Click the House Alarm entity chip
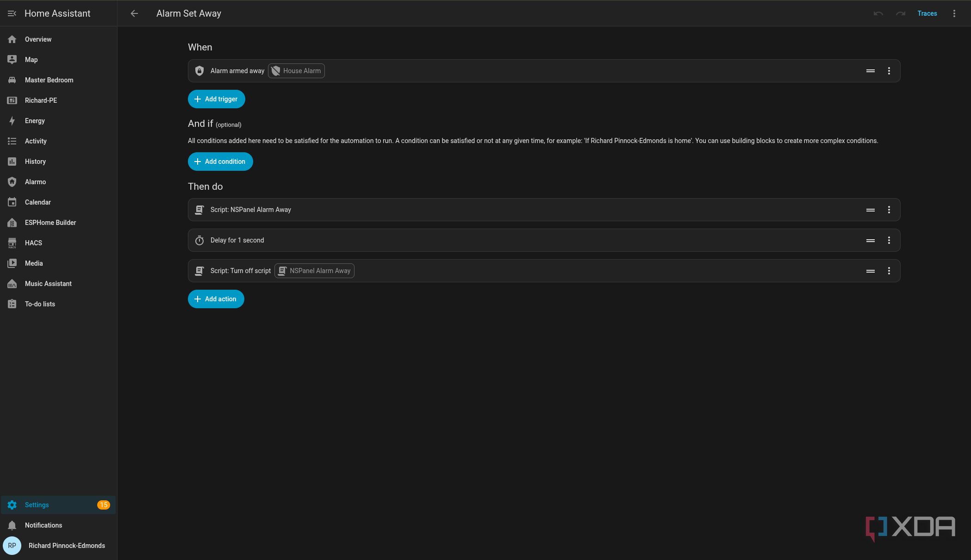971x560 pixels. click(296, 71)
